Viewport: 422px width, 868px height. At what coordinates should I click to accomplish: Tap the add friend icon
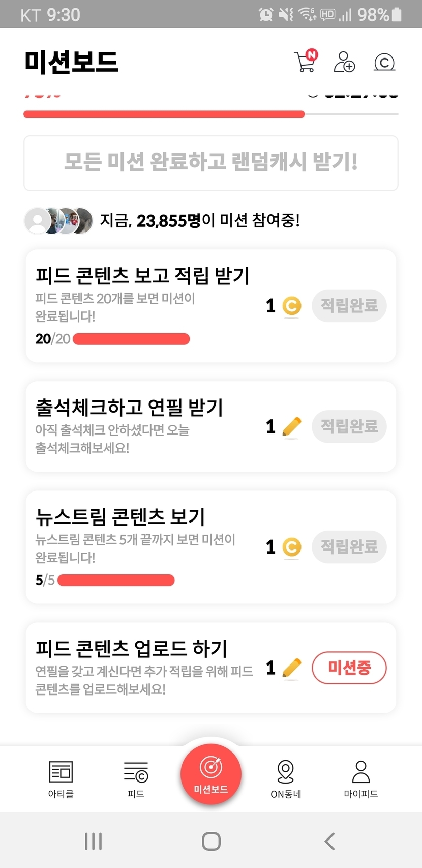(344, 62)
